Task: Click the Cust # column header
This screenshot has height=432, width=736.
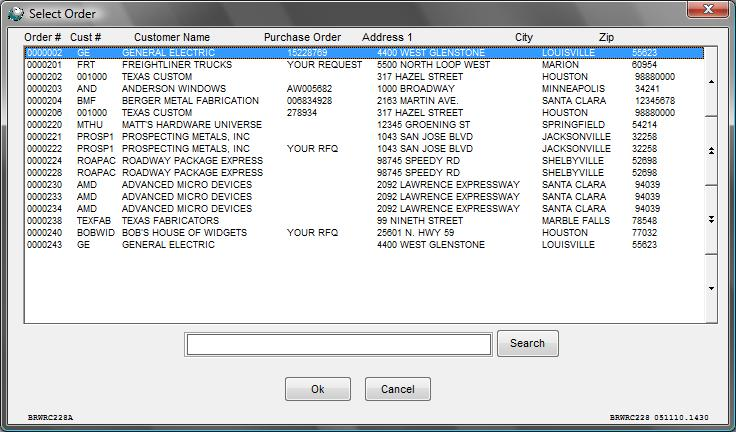Action: (85, 37)
